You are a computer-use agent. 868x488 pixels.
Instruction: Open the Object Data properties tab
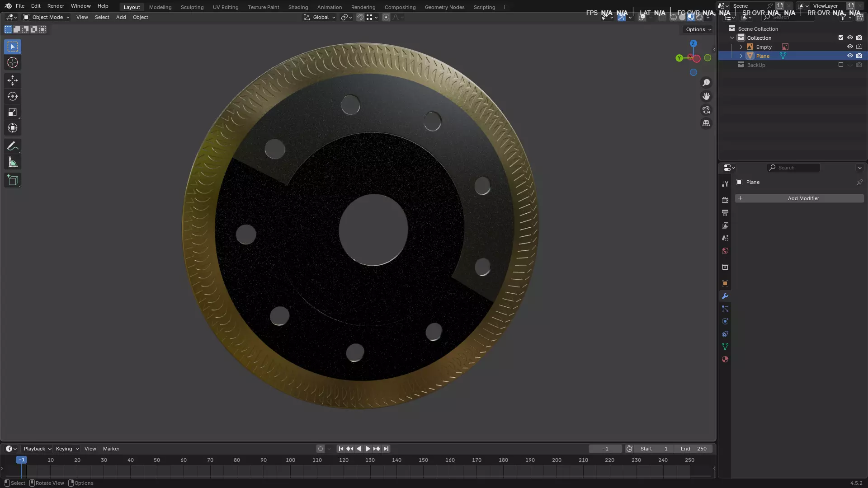coord(725,347)
